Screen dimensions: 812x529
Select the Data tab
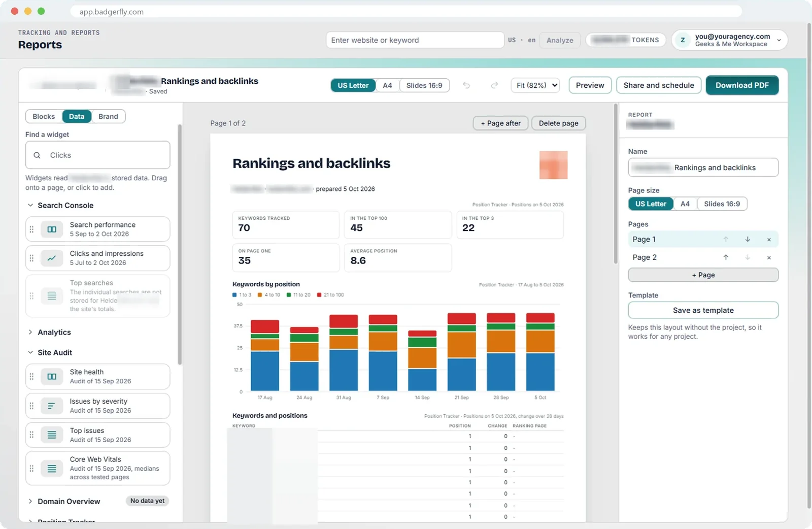pyautogui.click(x=77, y=116)
